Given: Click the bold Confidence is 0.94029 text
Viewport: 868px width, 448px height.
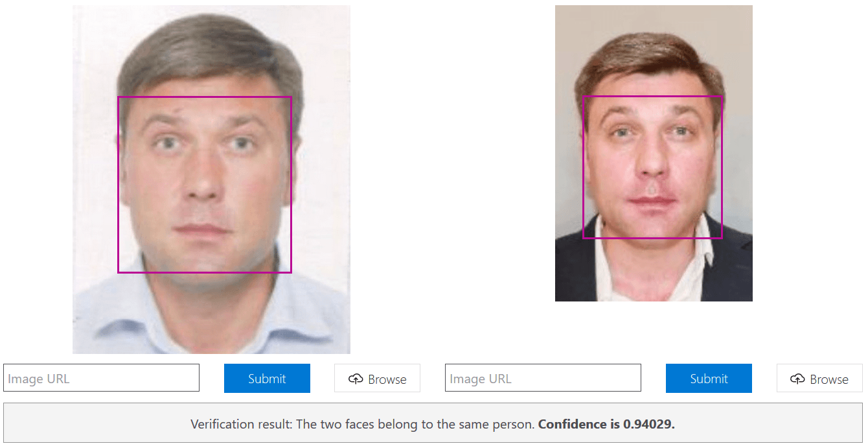Looking at the screenshot, I should click(606, 425).
